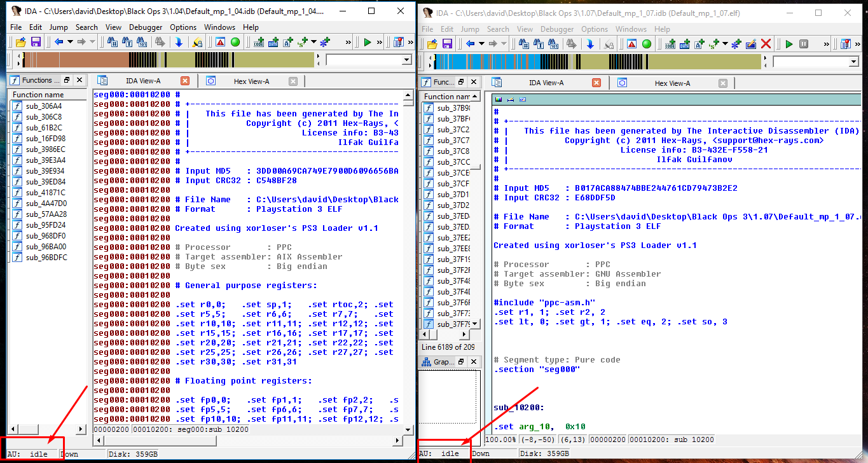Screen dimensions: 868x463
Task: Click '100.00%' zoom indicator in right window
Action: coord(500,439)
